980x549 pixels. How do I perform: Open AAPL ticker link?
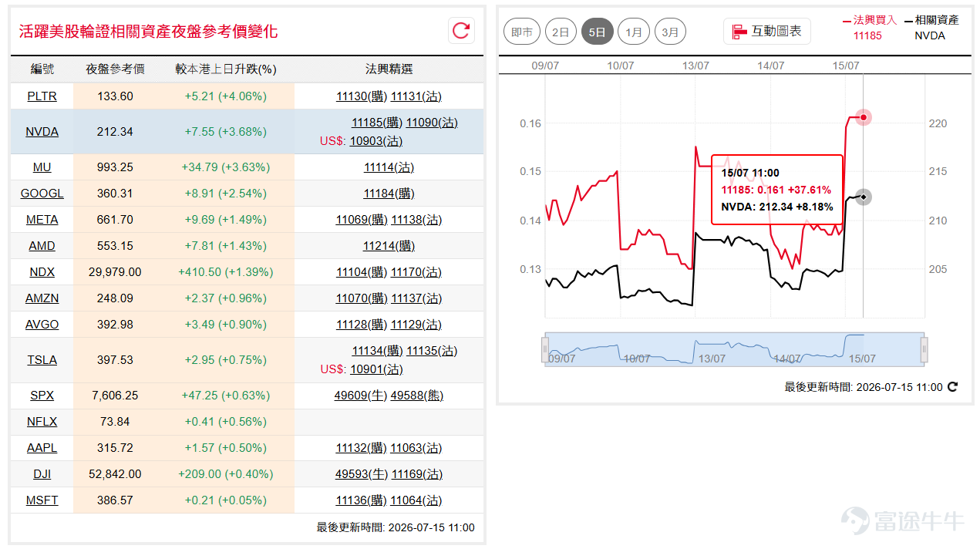42,448
